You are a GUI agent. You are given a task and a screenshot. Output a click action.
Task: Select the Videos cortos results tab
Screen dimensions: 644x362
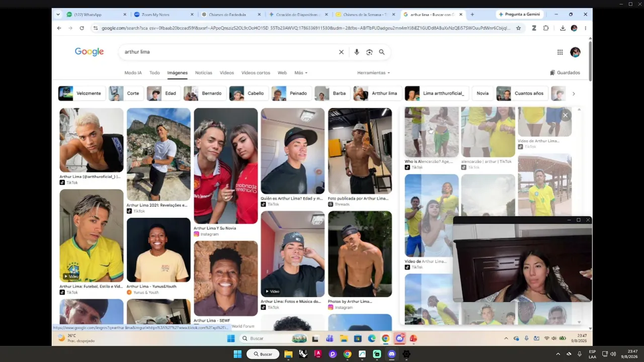(x=256, y=73)
